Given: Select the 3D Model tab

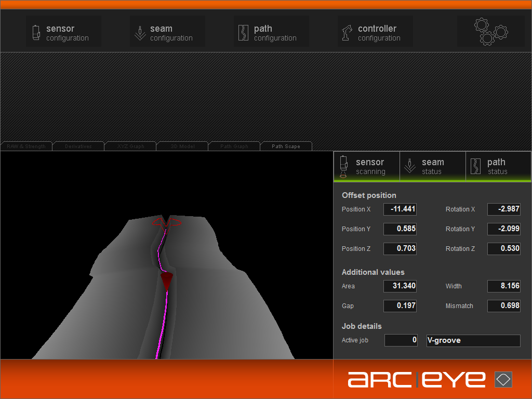Looking at the screenshot, I should click(x=182, y=147).
